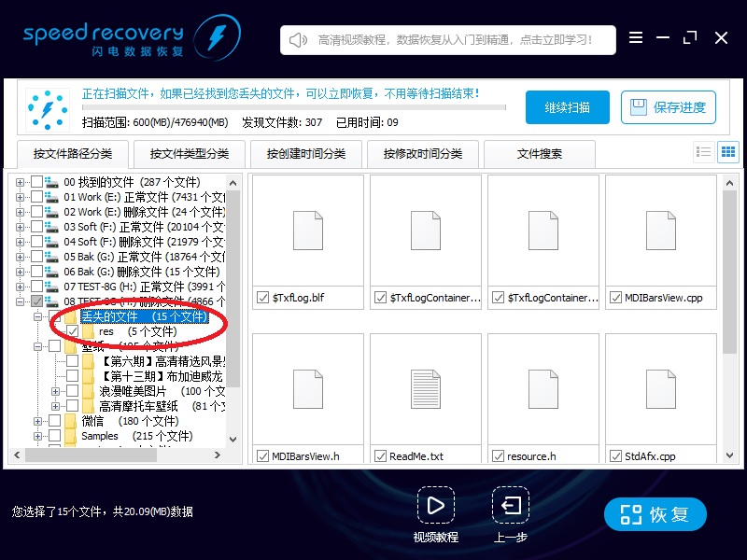The width and height of the screenshot is (747, 560).
Task: Switch to list view icon
Action: [x=704, y=152]
